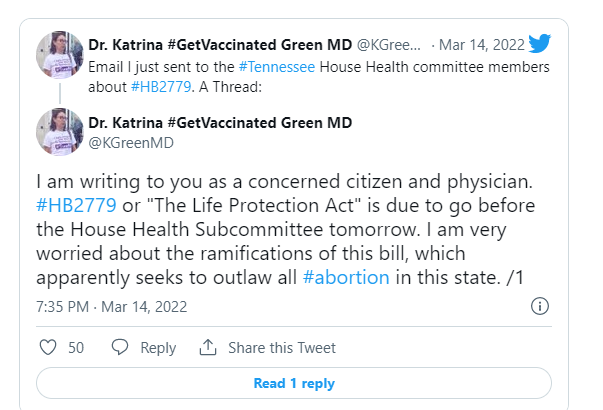Open the tweet info circle icon
This screenshot has height=410, width=603.
tap(539, 306)
